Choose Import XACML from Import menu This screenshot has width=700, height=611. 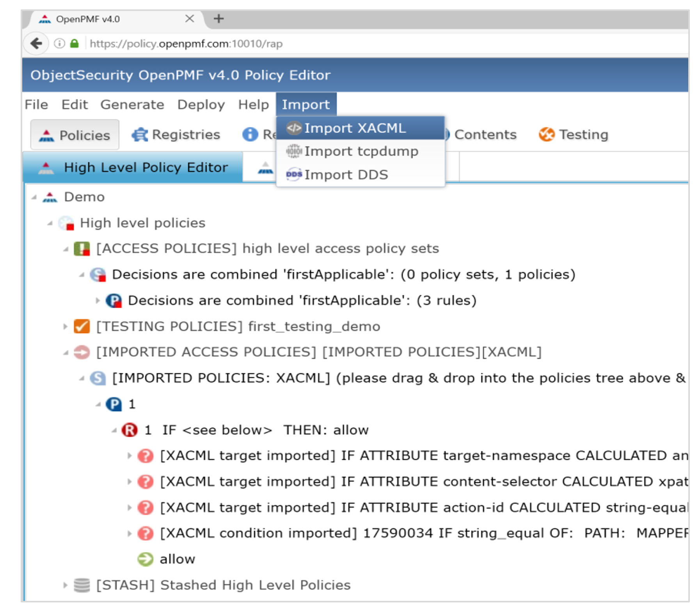pyautogui.click(x=361, y=128)
